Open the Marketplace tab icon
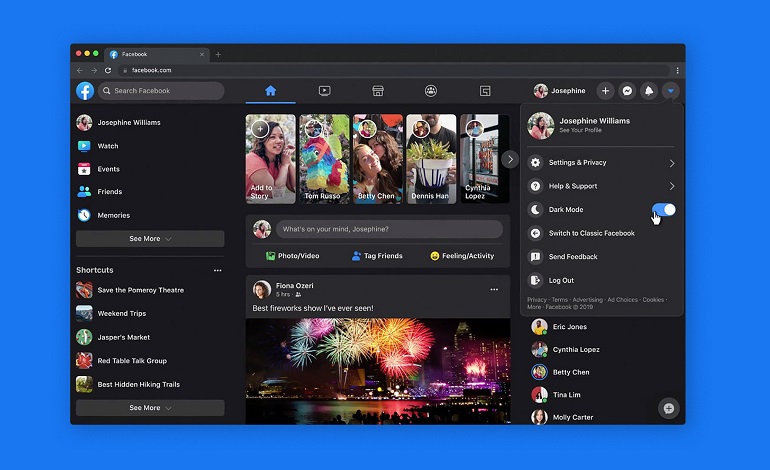 click(x=378, y=91)
